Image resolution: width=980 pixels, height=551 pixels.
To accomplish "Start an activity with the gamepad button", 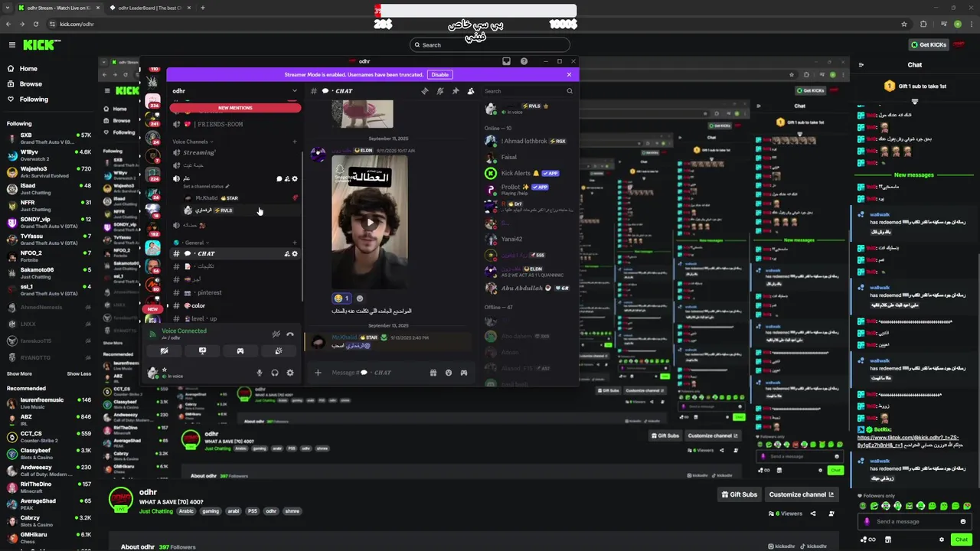I will (240, 350).
